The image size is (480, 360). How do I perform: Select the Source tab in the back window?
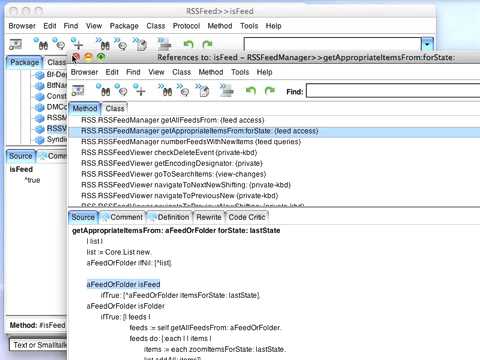[x=21, y=156]
